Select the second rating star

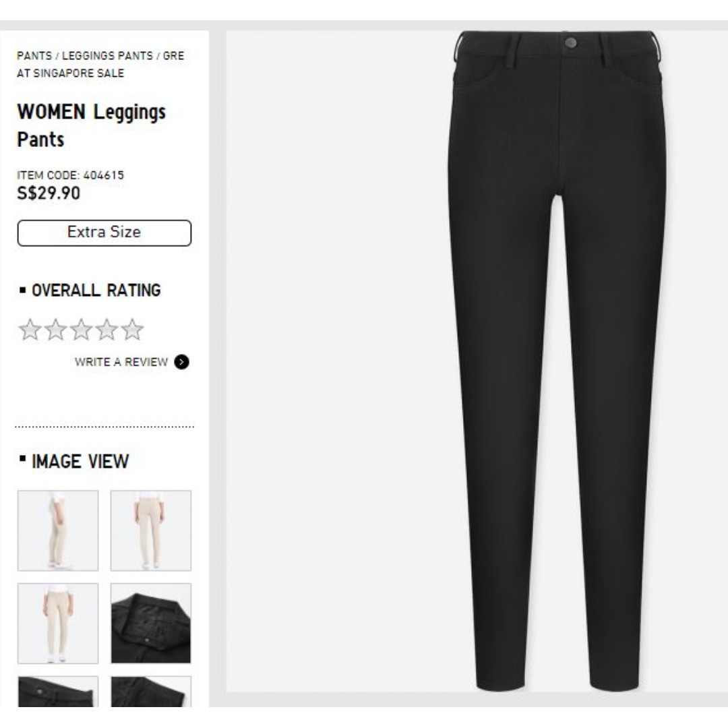[56, 330]
